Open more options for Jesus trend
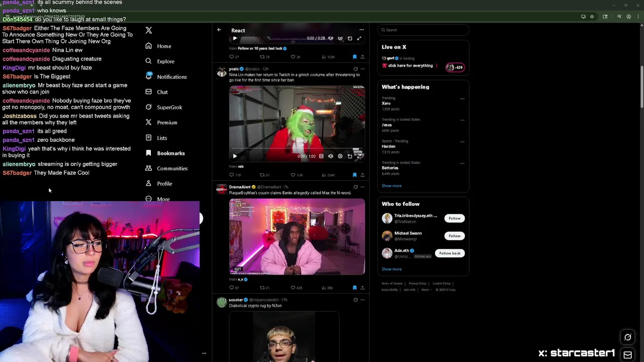644x362 pixels. pos(462,120)
